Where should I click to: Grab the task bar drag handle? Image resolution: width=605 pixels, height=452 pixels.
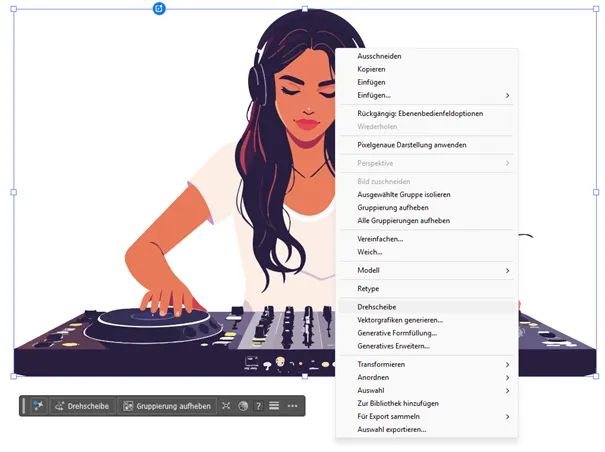(24, 406)
